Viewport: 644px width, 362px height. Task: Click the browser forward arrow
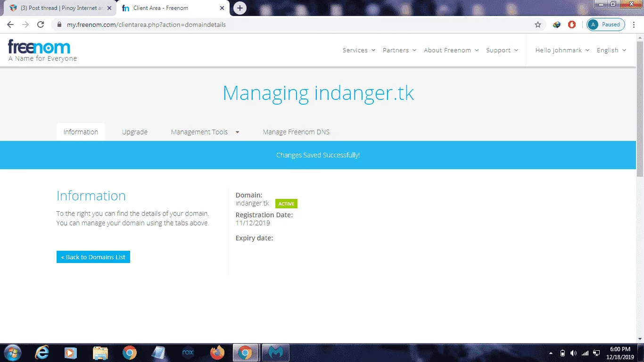(25, 25)
